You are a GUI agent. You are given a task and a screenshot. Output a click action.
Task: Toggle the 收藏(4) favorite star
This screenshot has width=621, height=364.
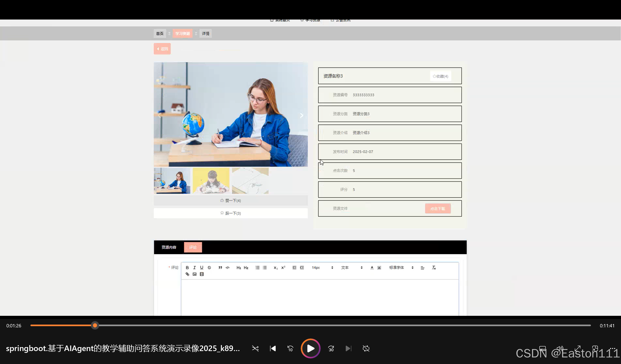pyautogui.click(x=440, y=76)
